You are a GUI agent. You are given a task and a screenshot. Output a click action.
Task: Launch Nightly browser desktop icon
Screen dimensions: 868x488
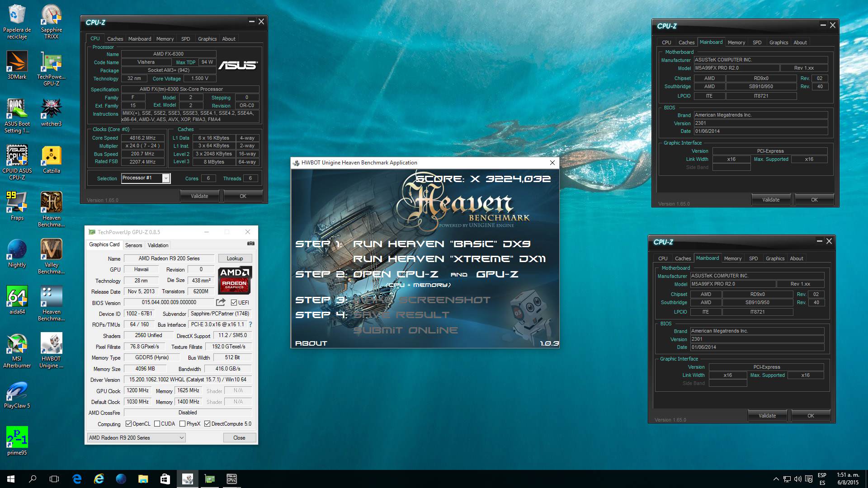[17, 253]
